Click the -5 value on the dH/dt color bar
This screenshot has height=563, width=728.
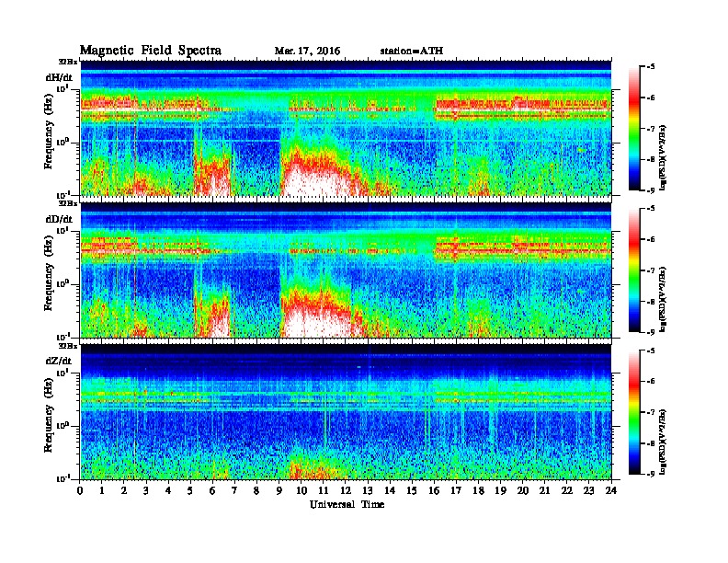651,67
